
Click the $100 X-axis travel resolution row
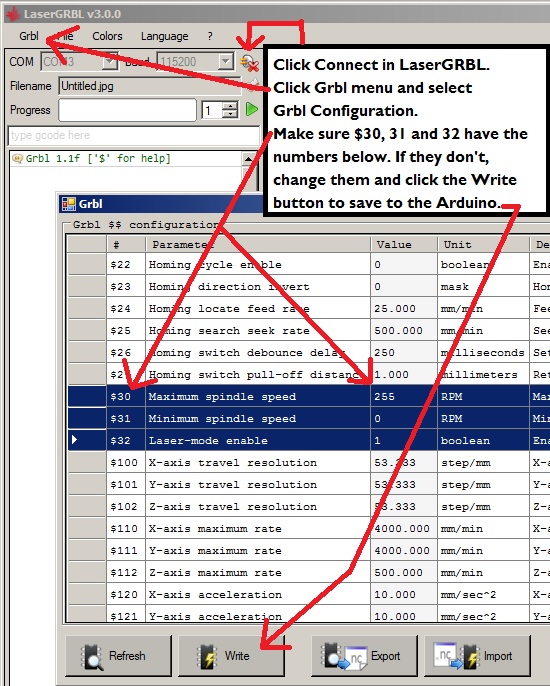[309, 462]
